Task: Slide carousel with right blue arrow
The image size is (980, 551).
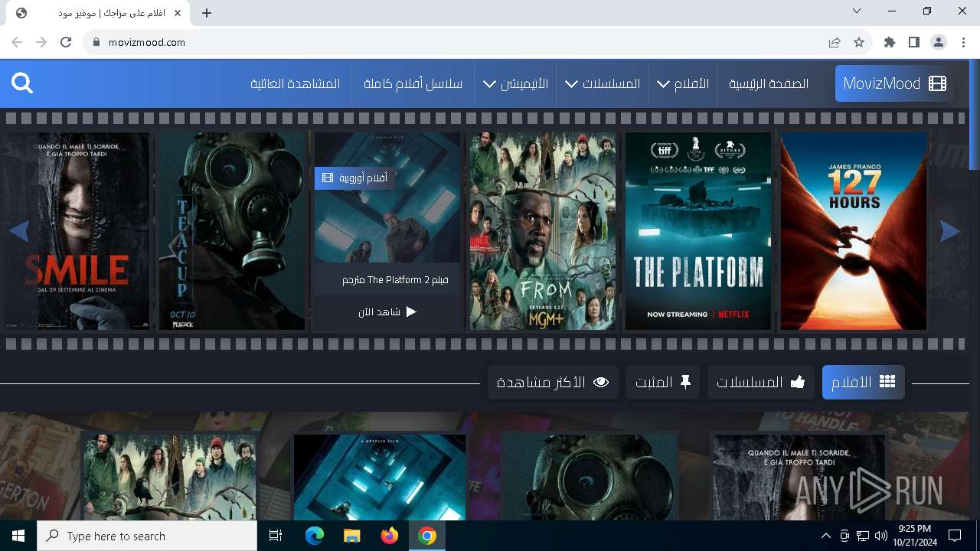Action: point(949,231)
